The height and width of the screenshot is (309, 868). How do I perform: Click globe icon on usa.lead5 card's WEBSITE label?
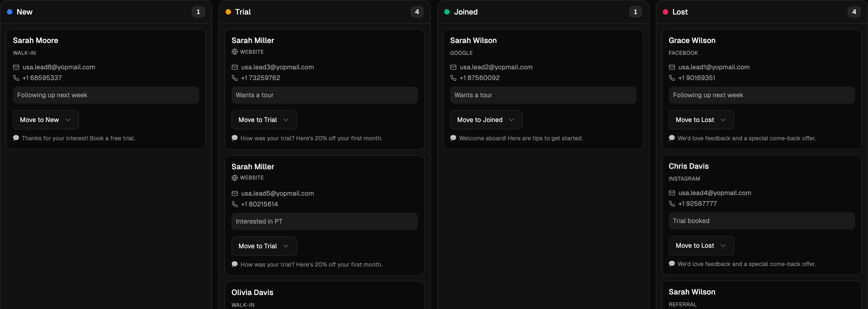tap(234, 178)
